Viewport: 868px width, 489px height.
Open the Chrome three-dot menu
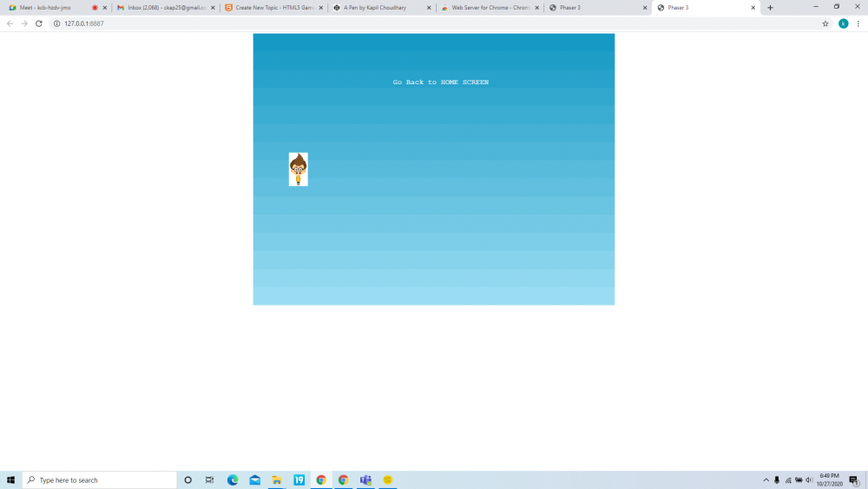tap(858, 23)
